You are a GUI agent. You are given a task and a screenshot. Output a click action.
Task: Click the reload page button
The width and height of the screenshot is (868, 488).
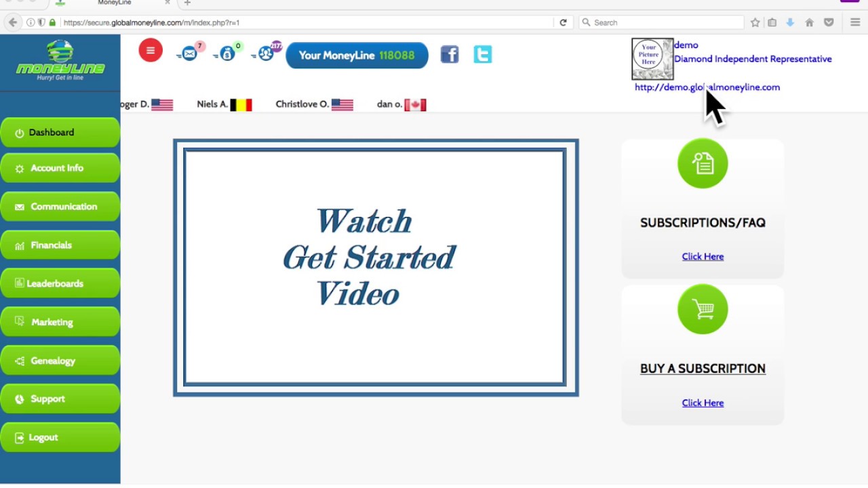[x=563, y=22]
